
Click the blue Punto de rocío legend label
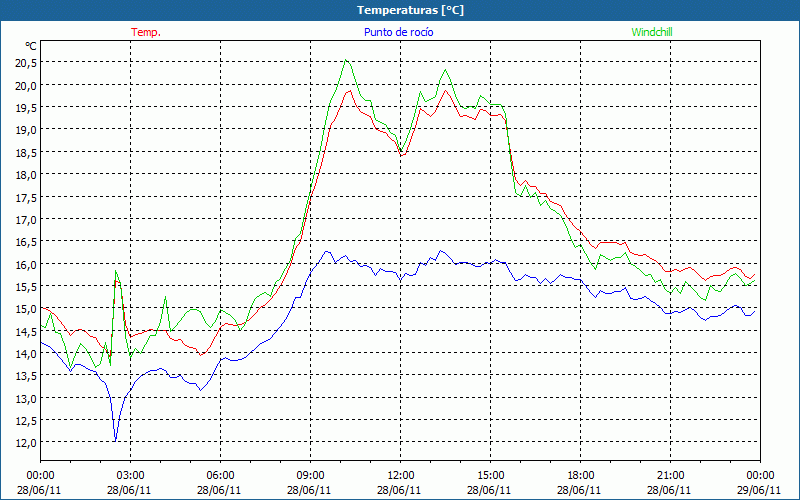pos(398,32)
